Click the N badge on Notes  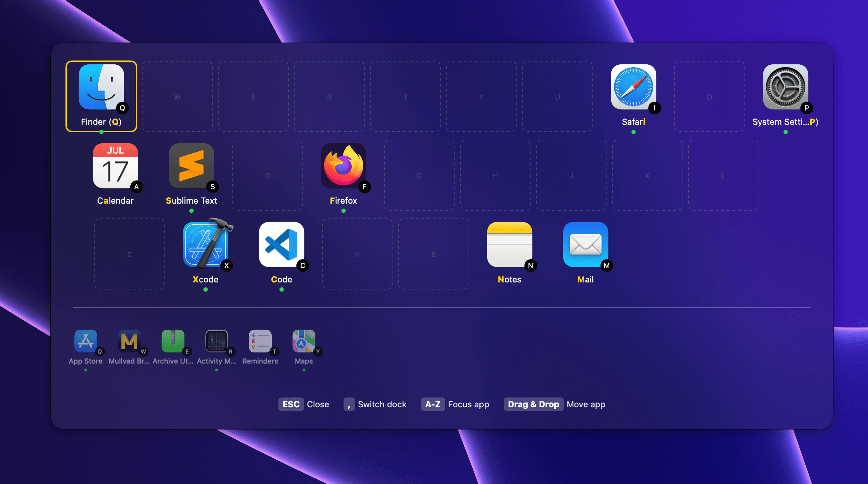[531, 266]
